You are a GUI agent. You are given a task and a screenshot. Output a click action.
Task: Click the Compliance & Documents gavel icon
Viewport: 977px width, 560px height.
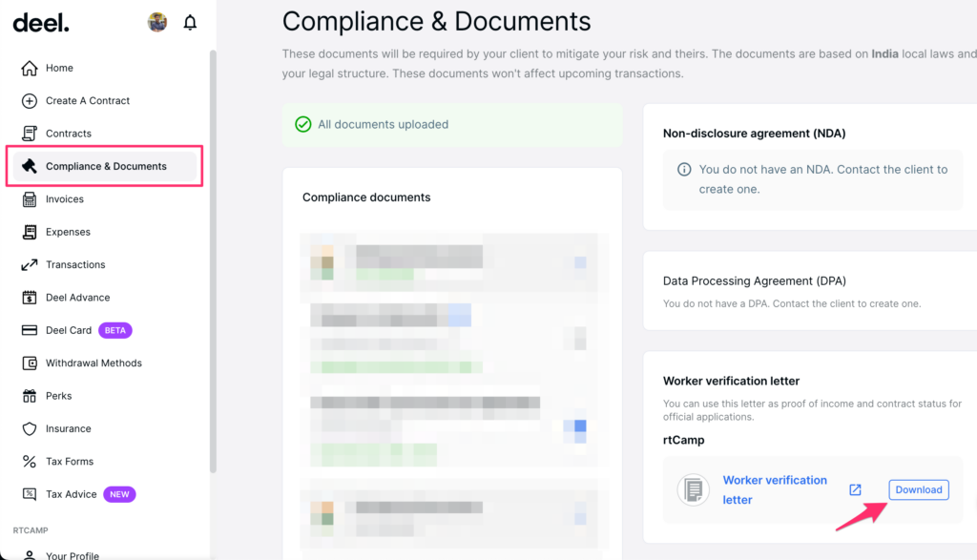30,166
